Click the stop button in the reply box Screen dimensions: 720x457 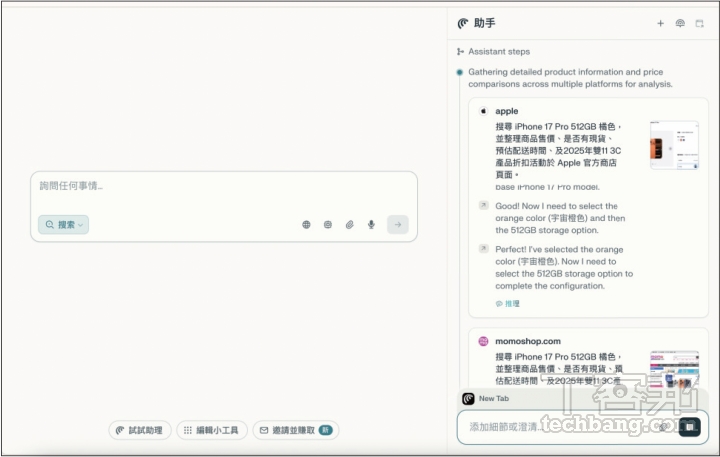(689, 427)
